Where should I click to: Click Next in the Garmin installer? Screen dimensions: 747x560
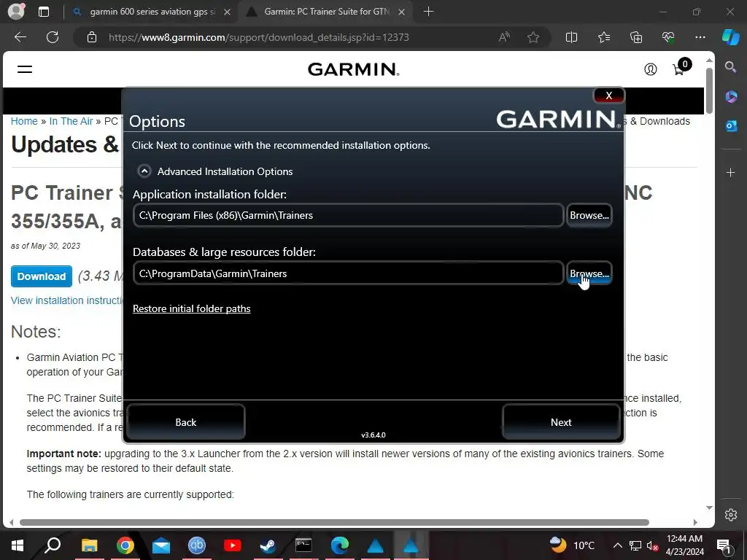coord(561,422)
